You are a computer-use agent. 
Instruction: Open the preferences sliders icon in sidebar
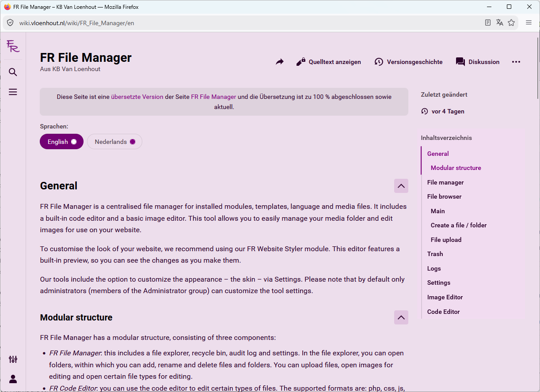pyautogui.click(x=13, y=359)
